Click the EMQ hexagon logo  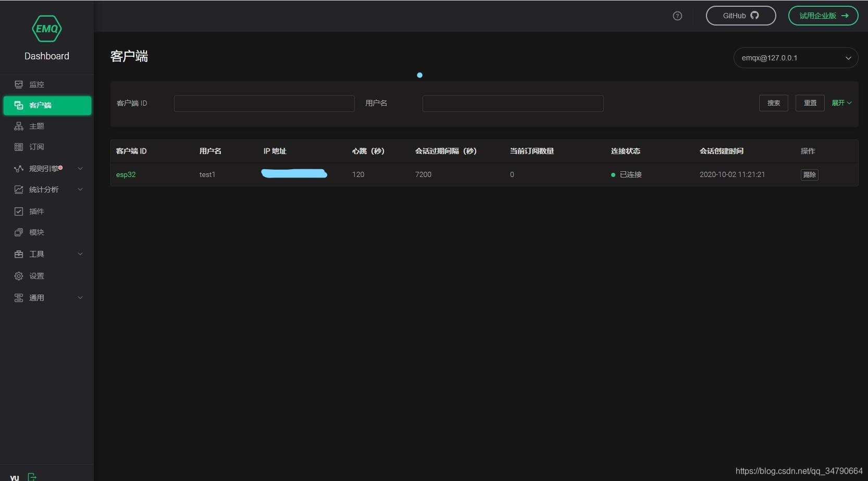tap(47, 29)
